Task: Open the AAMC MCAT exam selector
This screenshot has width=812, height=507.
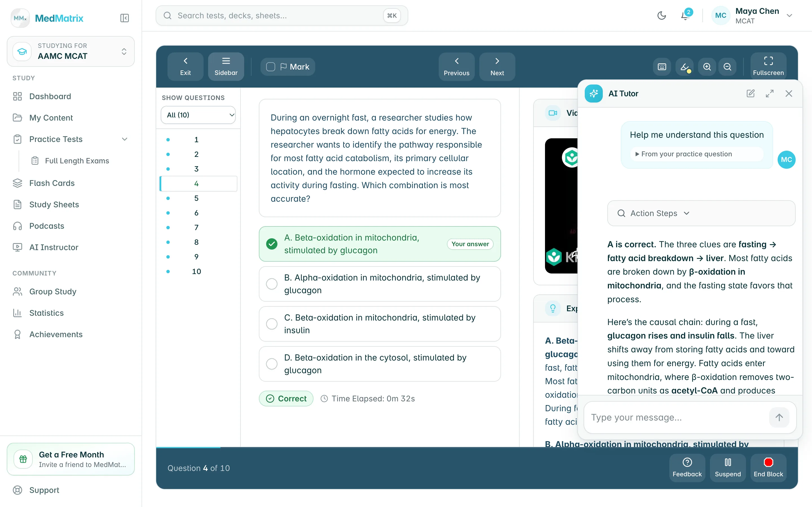Action: click(71, 51)
